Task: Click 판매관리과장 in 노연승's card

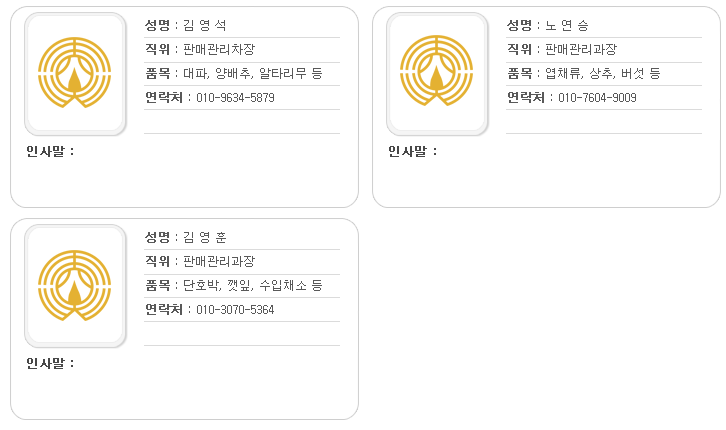Action: [x=581, y=49]
